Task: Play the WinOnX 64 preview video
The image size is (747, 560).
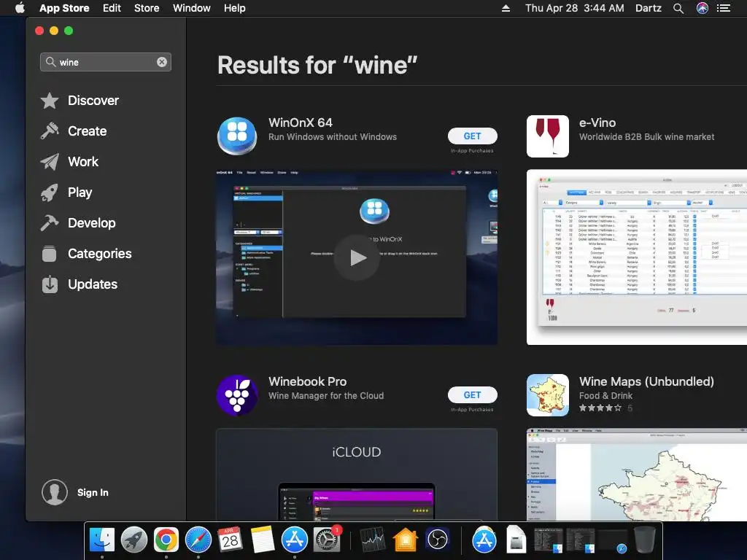Action: click(357, 257)
